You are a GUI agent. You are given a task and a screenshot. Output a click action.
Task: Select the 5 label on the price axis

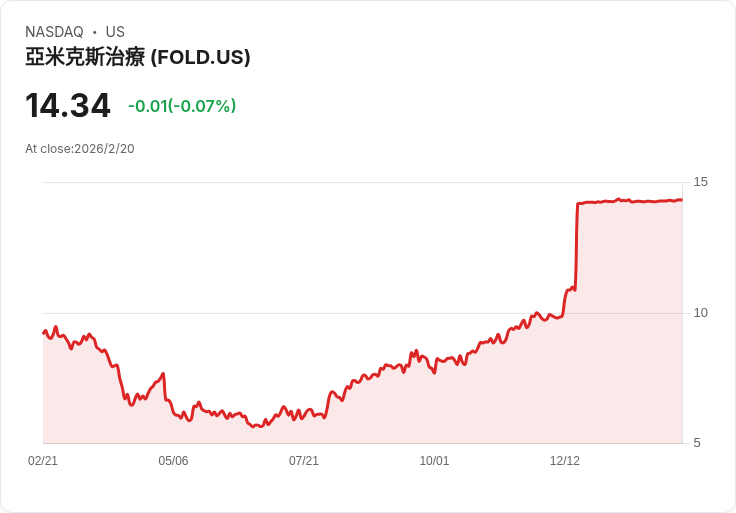[697, 443]
